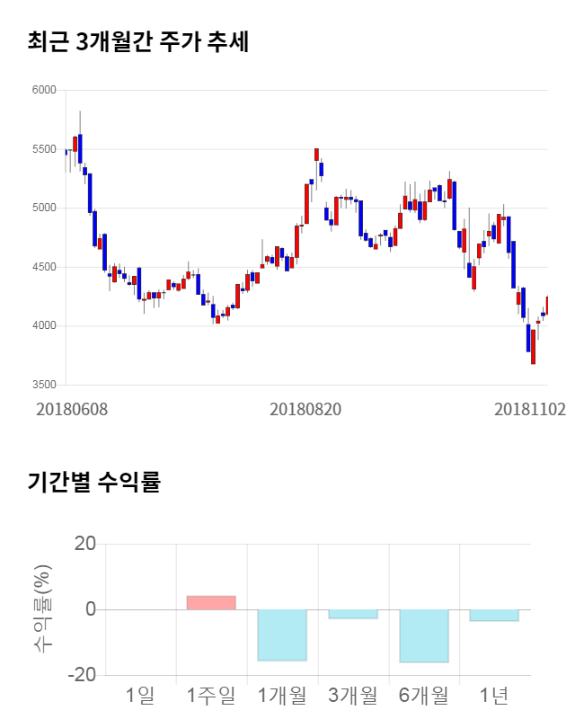Click the 5000 price axis label
Screen dimensions: 575x728
44,208
